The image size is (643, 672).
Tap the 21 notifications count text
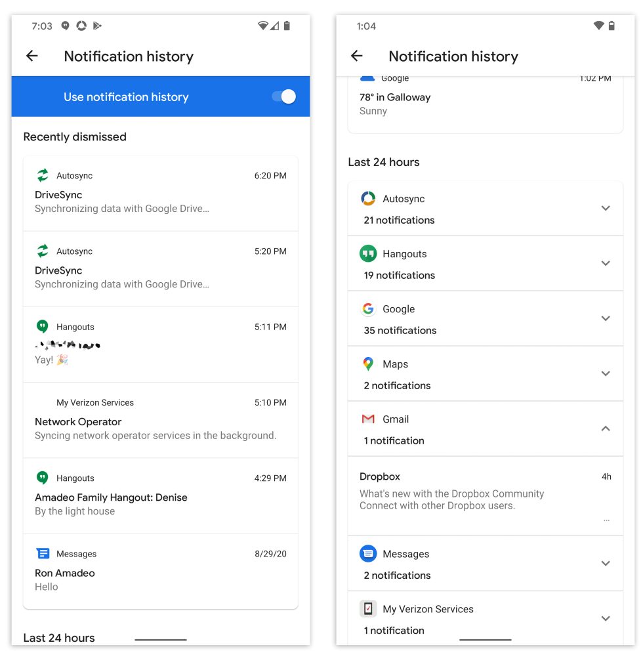[x=399, y=220]
